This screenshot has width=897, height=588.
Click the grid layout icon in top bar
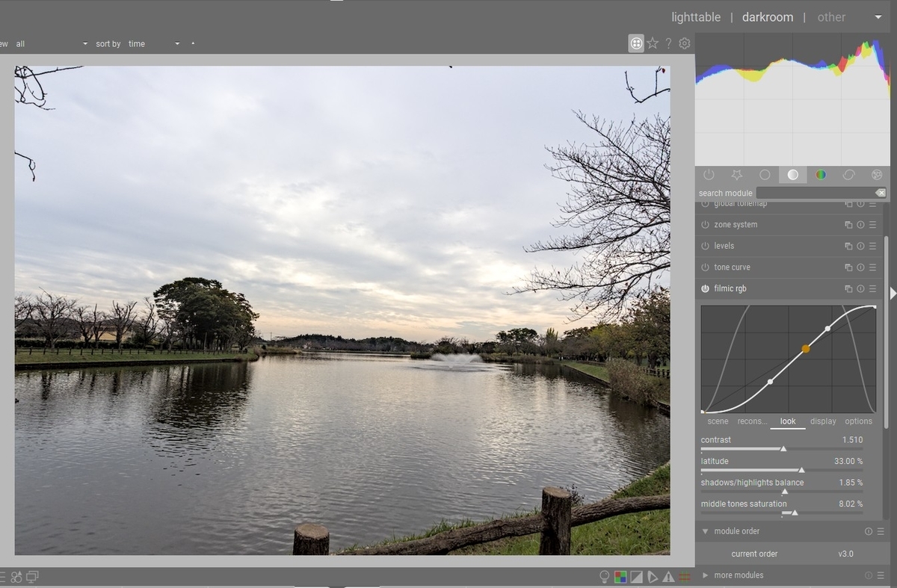[x=636, y=43]
